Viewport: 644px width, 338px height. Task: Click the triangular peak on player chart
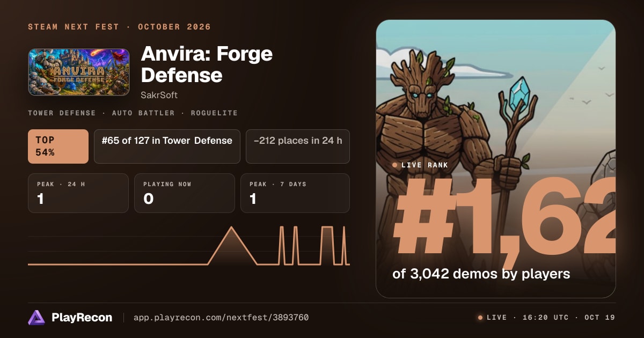point(232,245)
